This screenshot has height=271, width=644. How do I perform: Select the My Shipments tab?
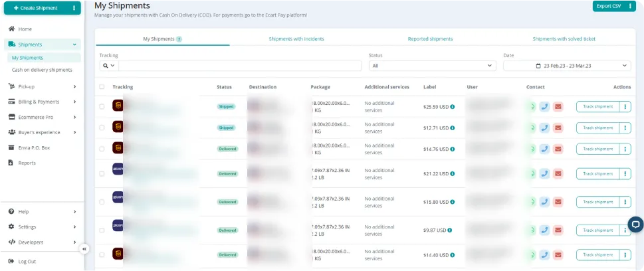point(163,39)
